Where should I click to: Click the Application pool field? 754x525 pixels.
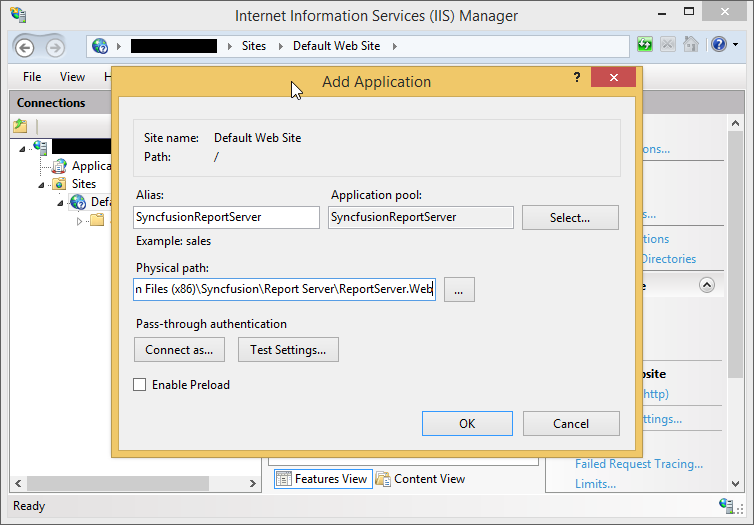pyautogui.click(x=421, y=217)
